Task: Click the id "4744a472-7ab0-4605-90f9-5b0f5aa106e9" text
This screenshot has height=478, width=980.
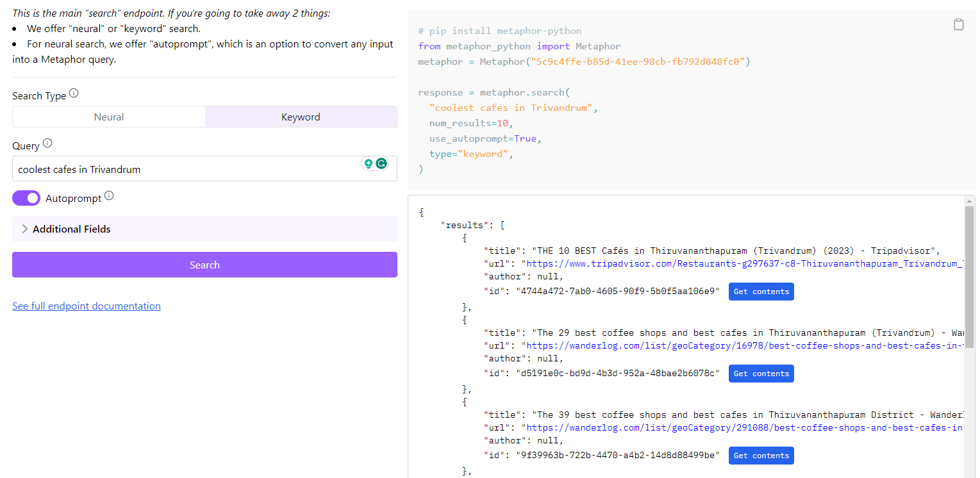Action: click(618, 292)
